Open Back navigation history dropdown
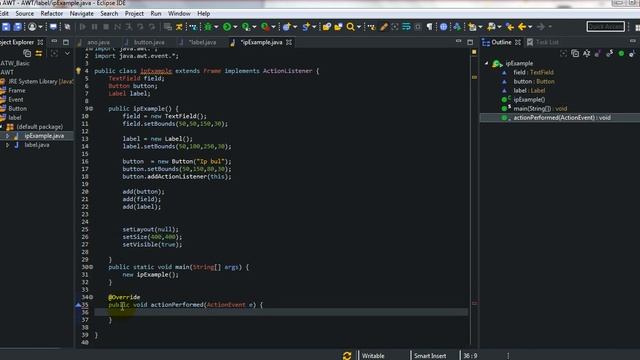640x360 pixels. pyautogui.click(x=530, y=27)
